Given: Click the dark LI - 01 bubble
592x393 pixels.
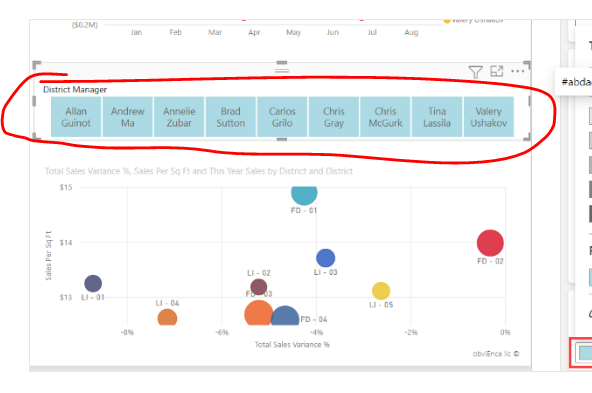Looking at the screenshot, I should tap(93, 284).
